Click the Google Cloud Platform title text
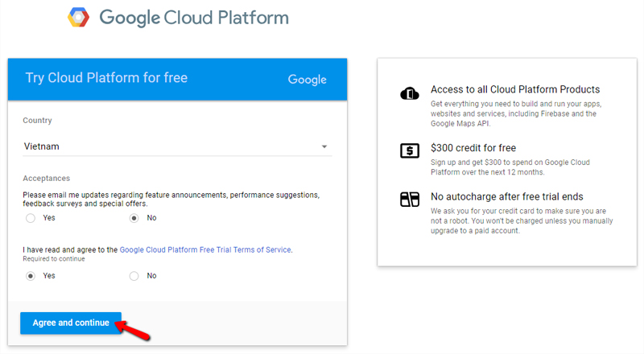644x354 pixels. click(194, 18)
